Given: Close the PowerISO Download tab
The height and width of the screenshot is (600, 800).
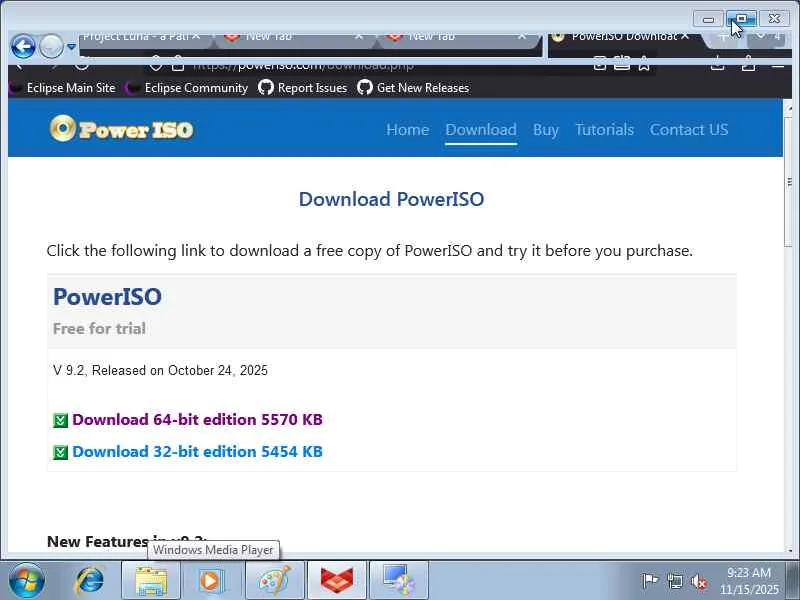Looking at the screenshot, I should 685,36.
